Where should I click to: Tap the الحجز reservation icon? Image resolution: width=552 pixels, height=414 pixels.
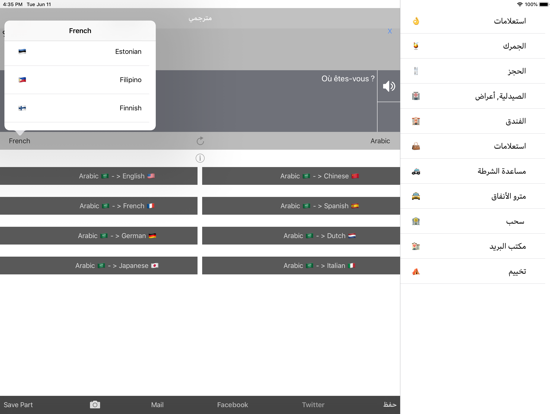coord(416,71)
